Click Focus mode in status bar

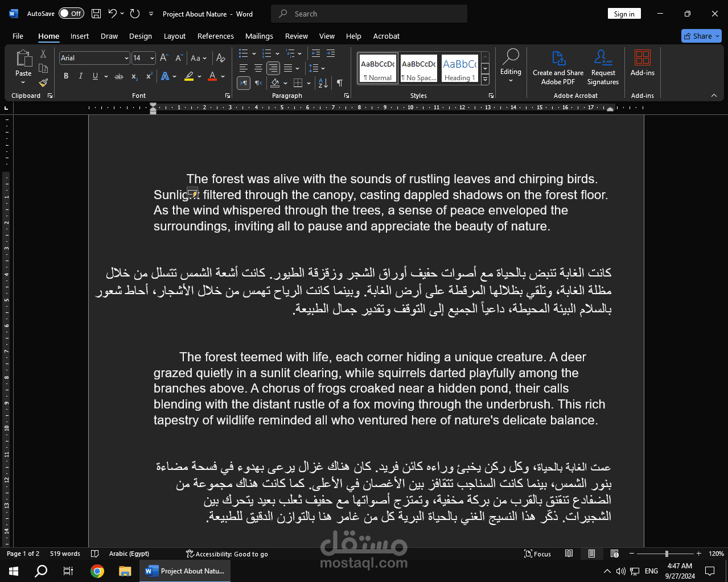click(537, 554)
